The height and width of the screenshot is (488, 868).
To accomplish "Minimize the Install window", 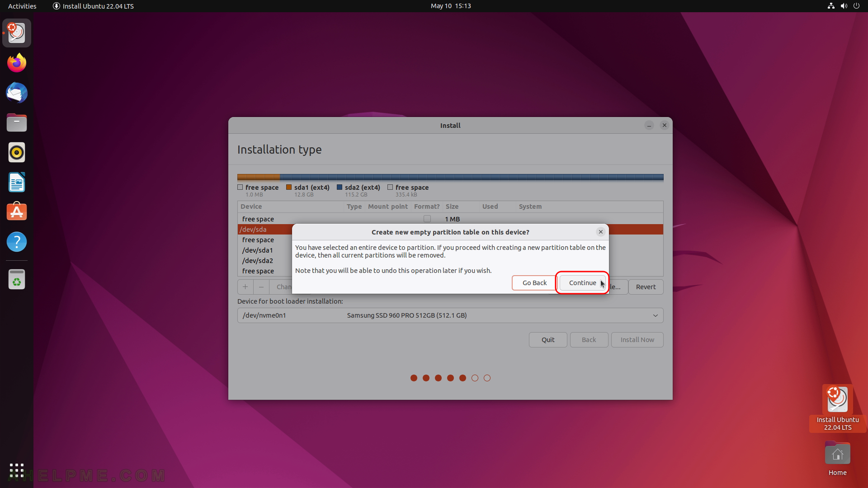I will click(649, 126).
